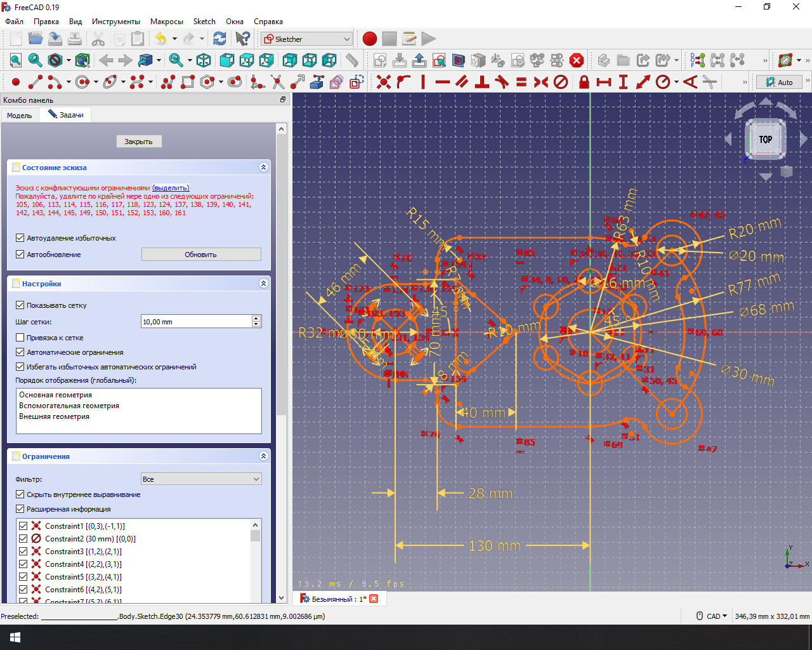Select the Create line tool

pyautogui.click(x=36, y=82)
